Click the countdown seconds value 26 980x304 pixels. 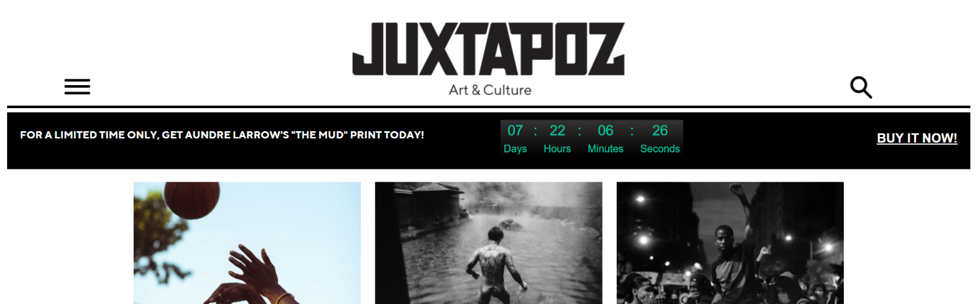pyautogui.click(x=660, y=131)
